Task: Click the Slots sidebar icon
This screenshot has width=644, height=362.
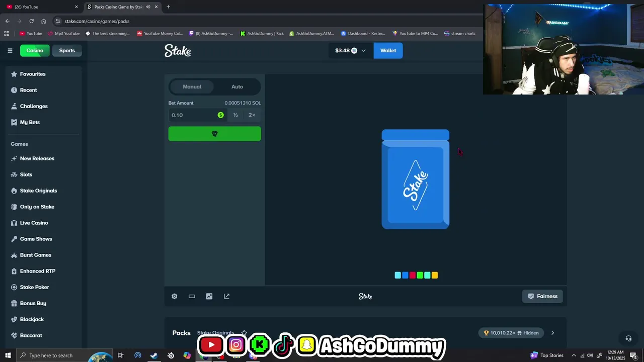Action: [x=14, y=174]
